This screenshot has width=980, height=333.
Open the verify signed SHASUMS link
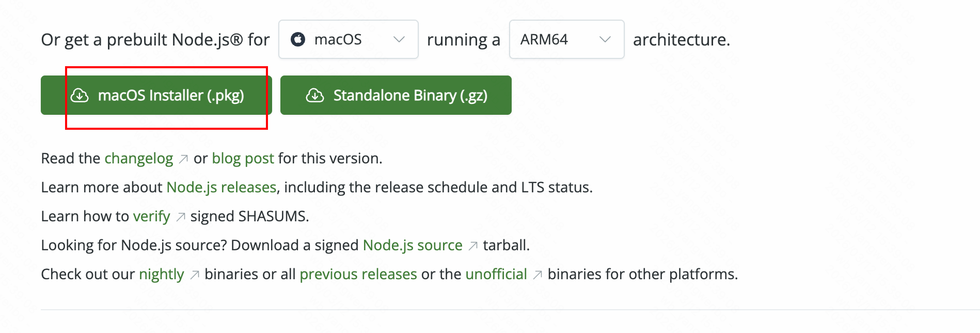(x=151, y=216)
